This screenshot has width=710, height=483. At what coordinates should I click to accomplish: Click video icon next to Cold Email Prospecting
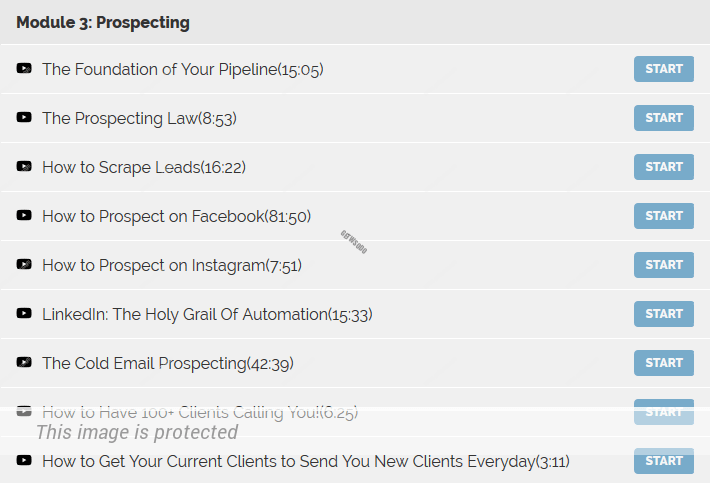(x=24, y=363)
